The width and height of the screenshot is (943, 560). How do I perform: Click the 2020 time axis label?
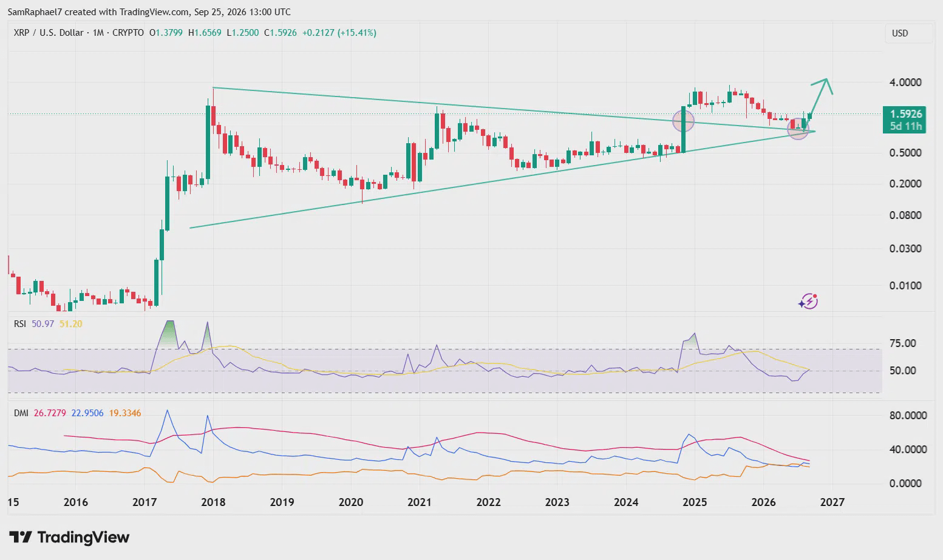tap(351, 502)
